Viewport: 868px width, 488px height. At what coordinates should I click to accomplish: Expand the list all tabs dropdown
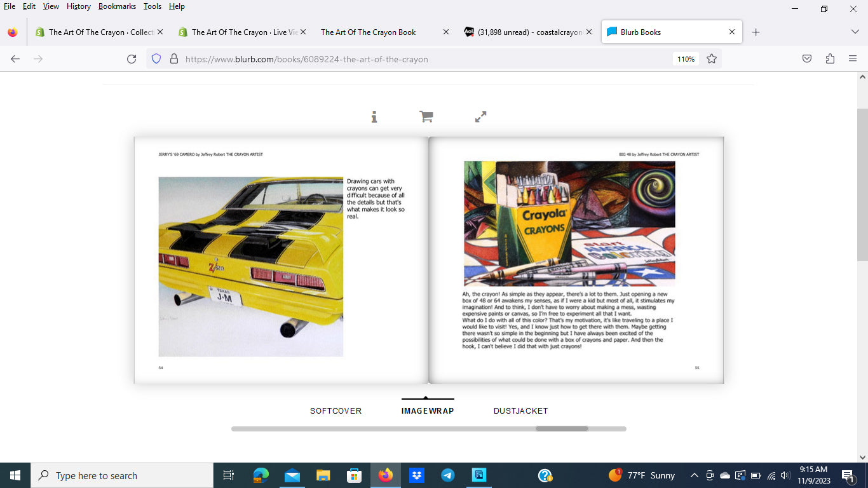coord(855,32)
